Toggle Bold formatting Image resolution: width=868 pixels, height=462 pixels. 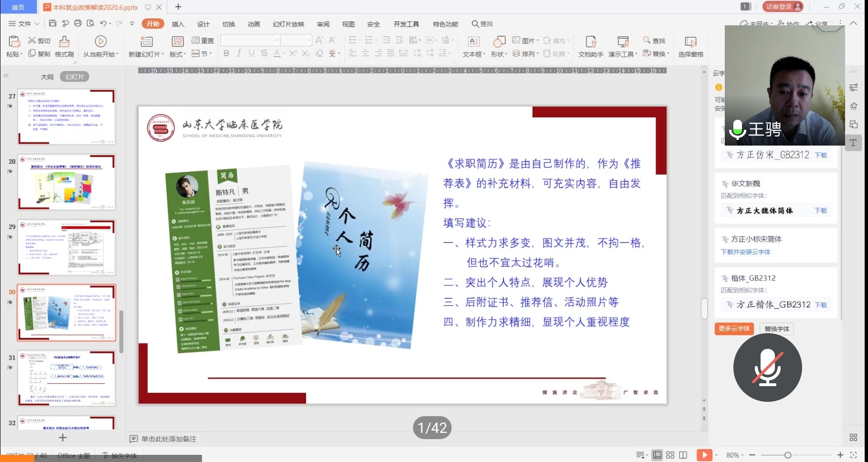pyautogui.click(x=226, y=53)
